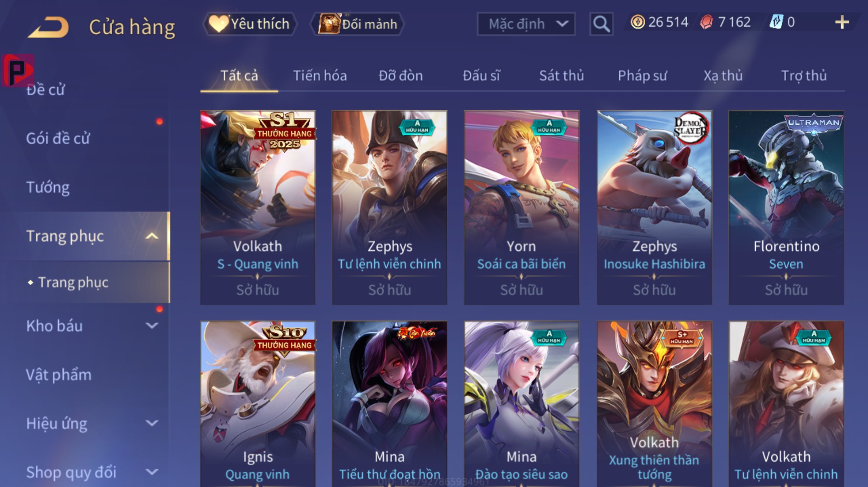Click the red ruby currency icon
The width and height of the screenshot is (868, 487).
point(706,22)
